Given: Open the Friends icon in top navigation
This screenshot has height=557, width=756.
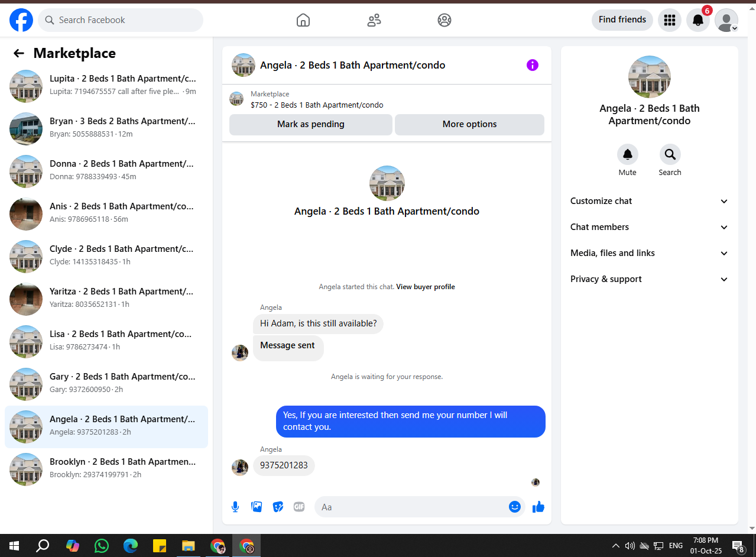Looking at the screenshot, I should pos(374,20).
